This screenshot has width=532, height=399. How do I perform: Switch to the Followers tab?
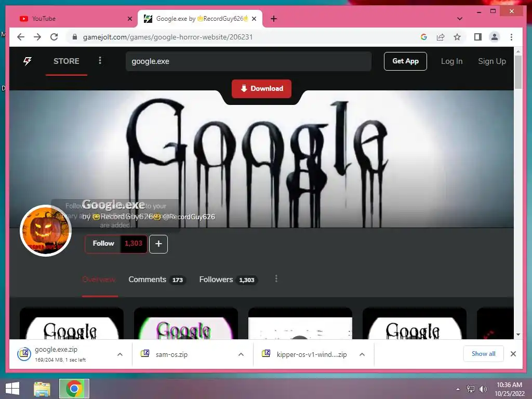pos(228,280)
